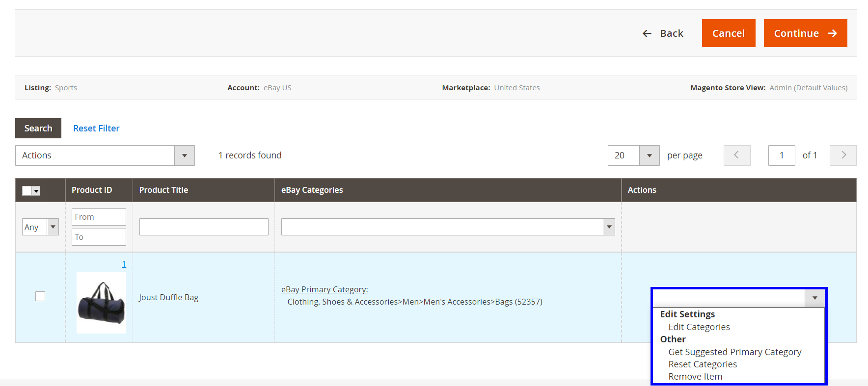Image resolution: width=868 pixels, height=386 pixels.
Task: Check the Joust Duffle Bag row checkbox
Action: tap(40, 296)
